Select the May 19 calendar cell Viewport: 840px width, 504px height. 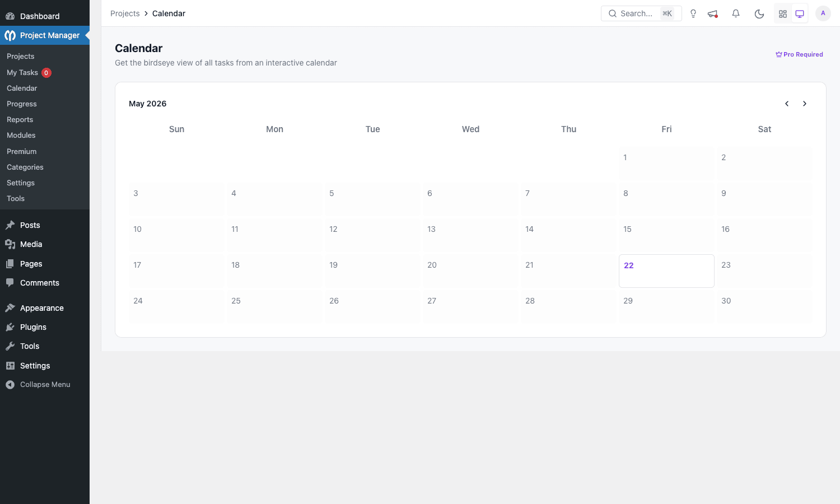pyautogui.click(x=372, y=271)
